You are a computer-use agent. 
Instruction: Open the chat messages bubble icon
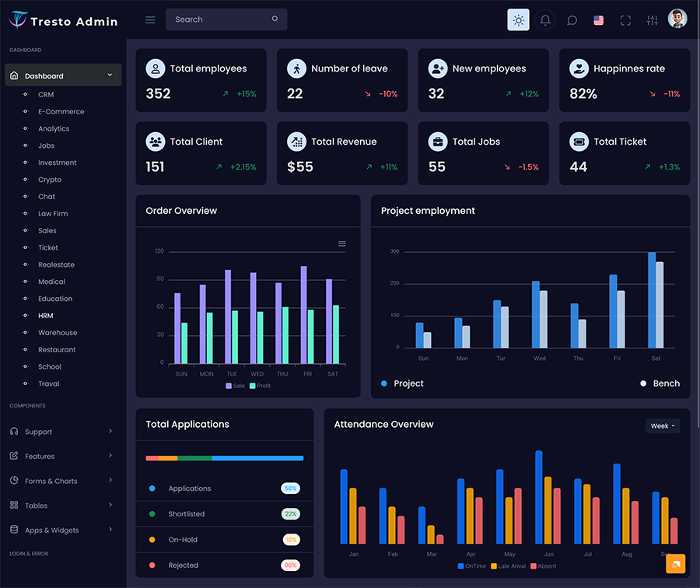(x=572, y=20)
